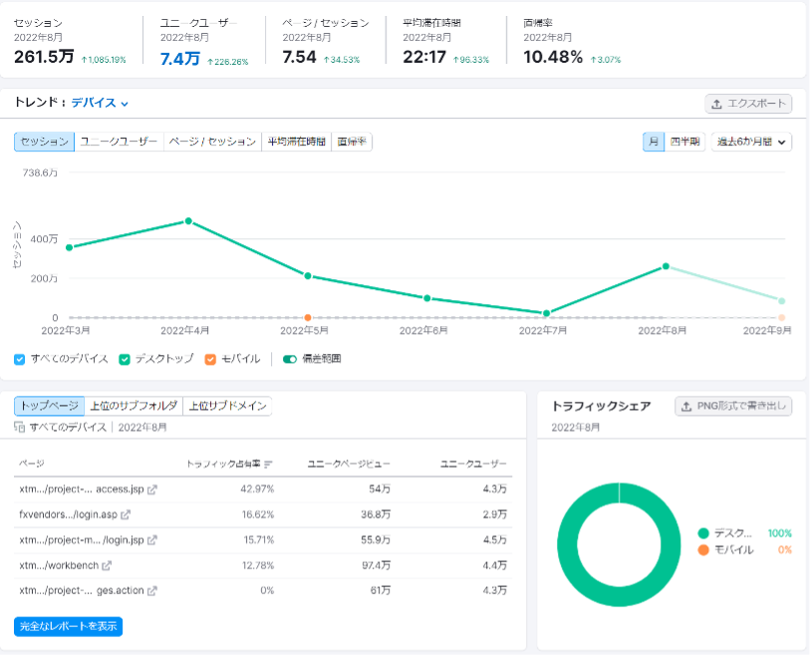Screen dimensions: 812x656
Task: Open external link icon for project-m login.jsp
Action: (152, 540)
